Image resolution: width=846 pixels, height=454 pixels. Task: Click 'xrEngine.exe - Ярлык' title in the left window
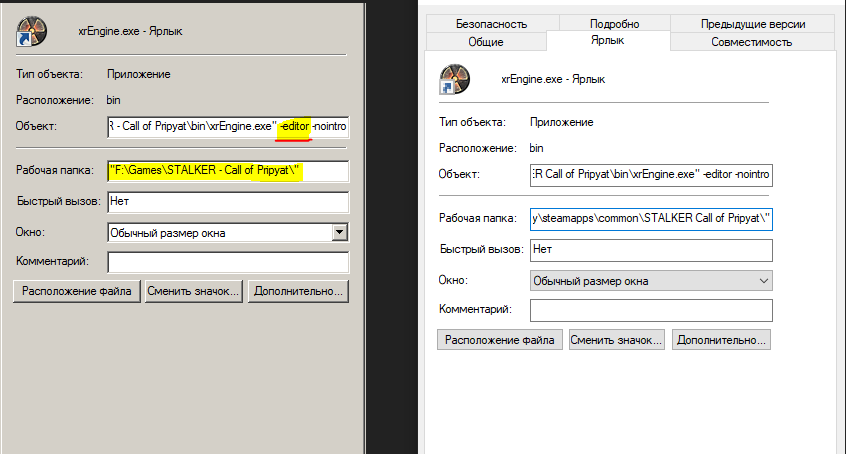pos(130,31)
